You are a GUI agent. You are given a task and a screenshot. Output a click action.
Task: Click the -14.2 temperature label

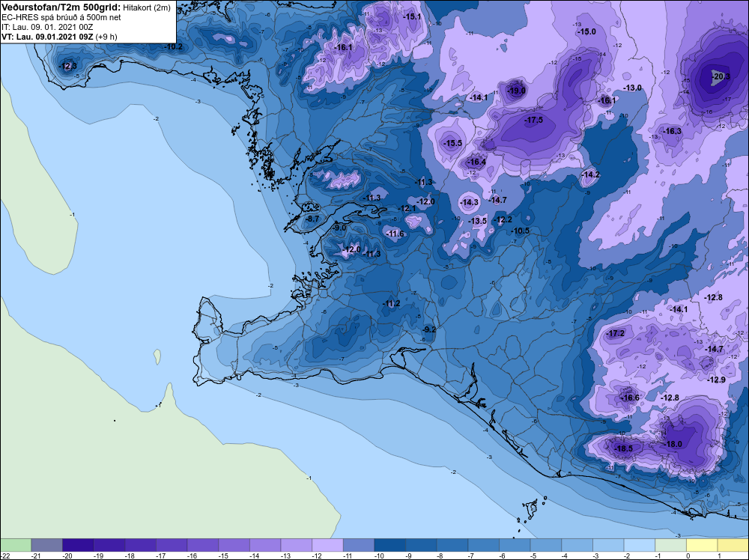[x=590, y=174]
